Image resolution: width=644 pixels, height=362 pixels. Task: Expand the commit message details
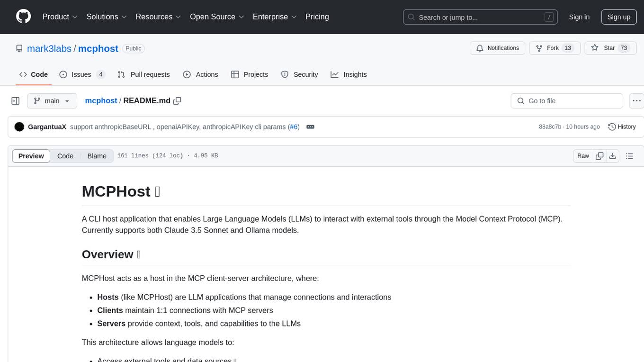click(x=311, y=127)
